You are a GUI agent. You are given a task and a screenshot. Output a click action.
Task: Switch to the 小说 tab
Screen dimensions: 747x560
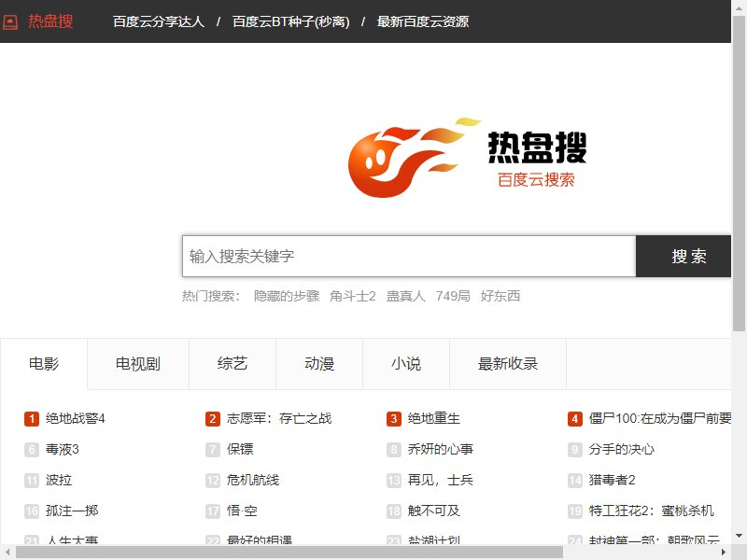[406, 364]
